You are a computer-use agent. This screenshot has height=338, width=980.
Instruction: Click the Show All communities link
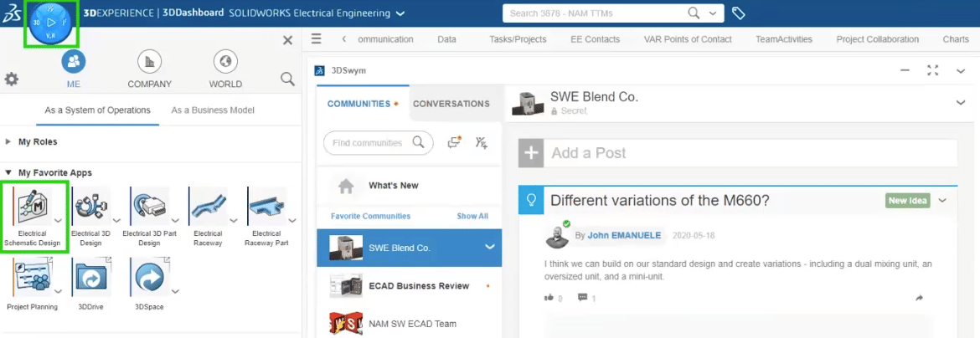[472, 216]
